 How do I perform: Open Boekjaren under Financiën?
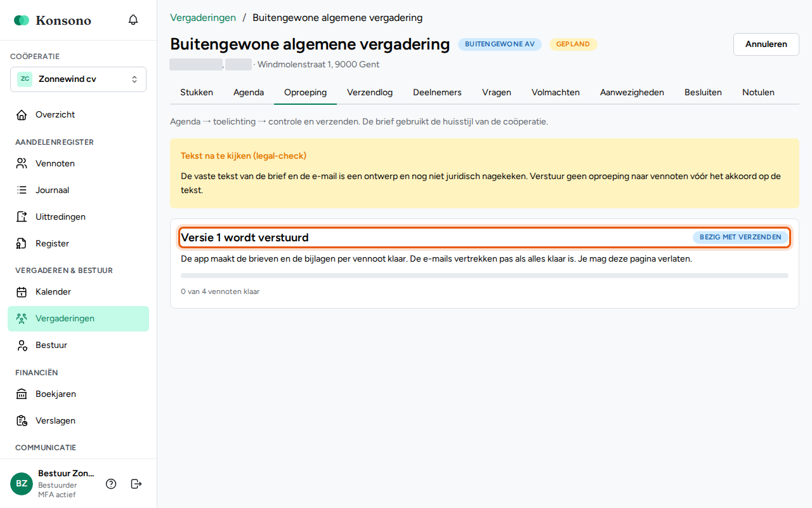(78, 394)
